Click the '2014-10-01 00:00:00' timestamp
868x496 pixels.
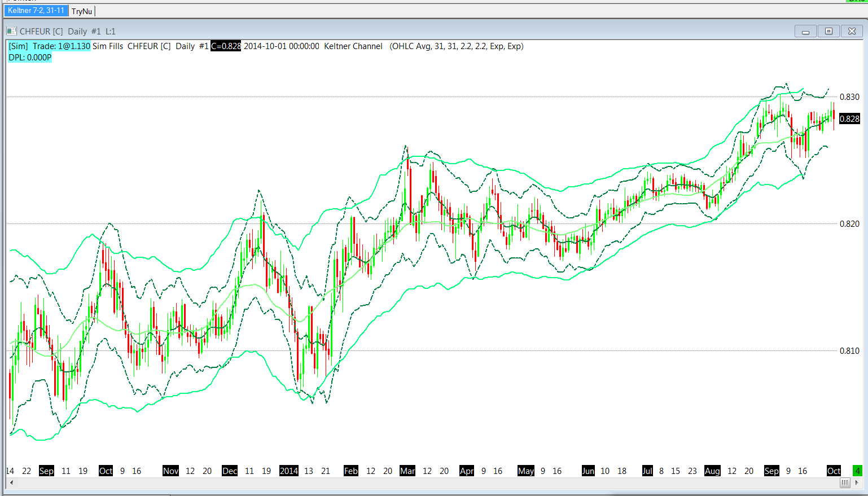pyautogui.click(x=282, y=46)
